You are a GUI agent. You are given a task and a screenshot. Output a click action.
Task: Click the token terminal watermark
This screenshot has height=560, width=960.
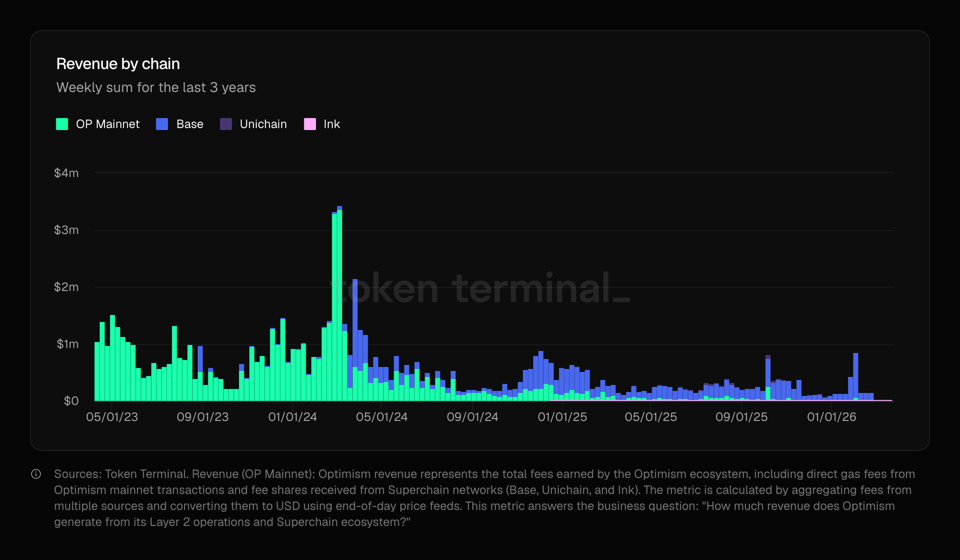click(480, 288)
